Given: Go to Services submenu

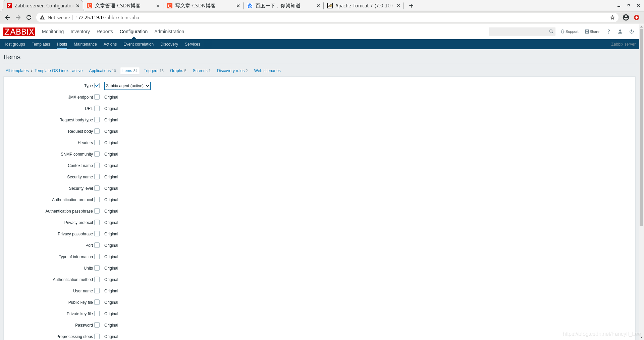Looking at the screenshot, I should click(x=193, y=44).
